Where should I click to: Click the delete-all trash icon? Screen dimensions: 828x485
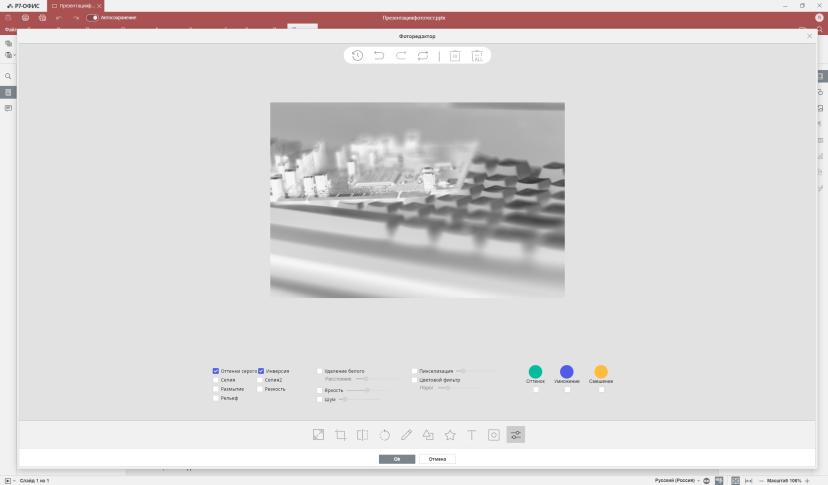[x=477, y=55]
